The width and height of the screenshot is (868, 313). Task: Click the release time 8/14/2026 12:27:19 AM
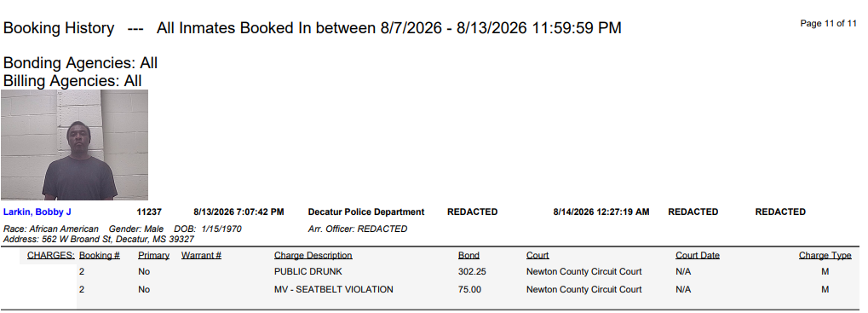601,212
